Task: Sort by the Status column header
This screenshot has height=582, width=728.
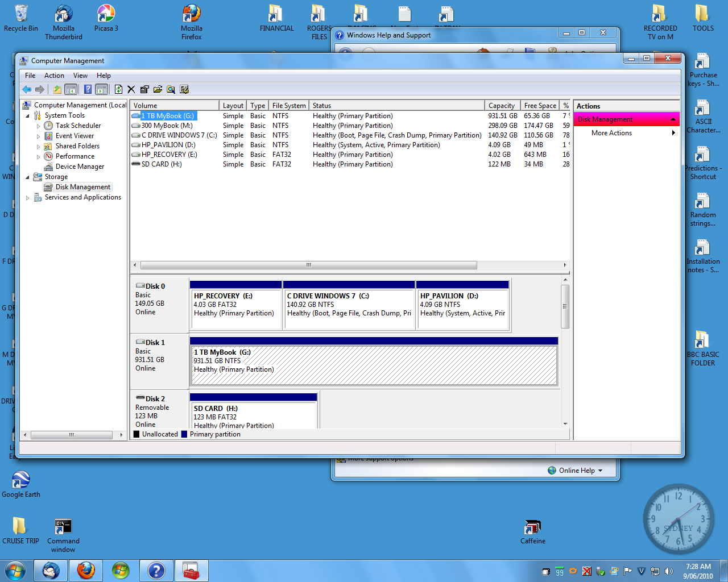Action: 397,106
